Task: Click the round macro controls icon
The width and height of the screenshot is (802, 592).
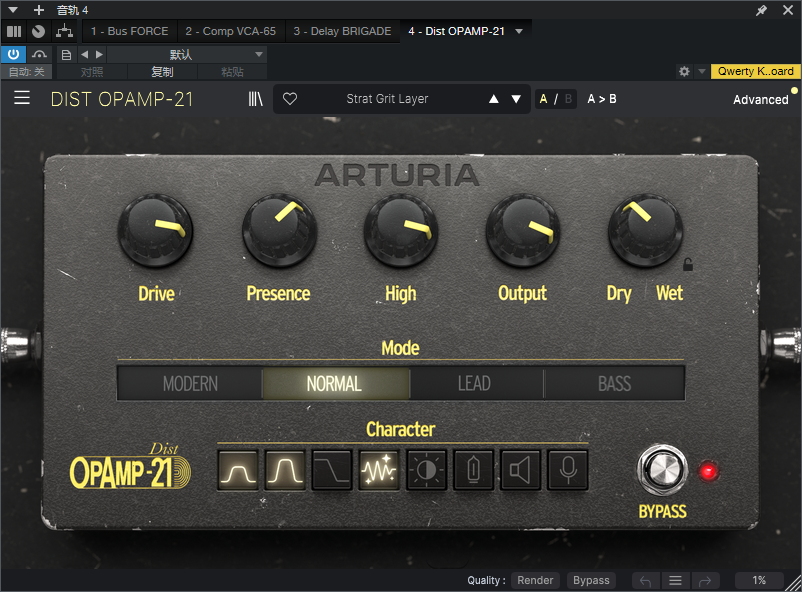Action: click(x=38, y=31)
